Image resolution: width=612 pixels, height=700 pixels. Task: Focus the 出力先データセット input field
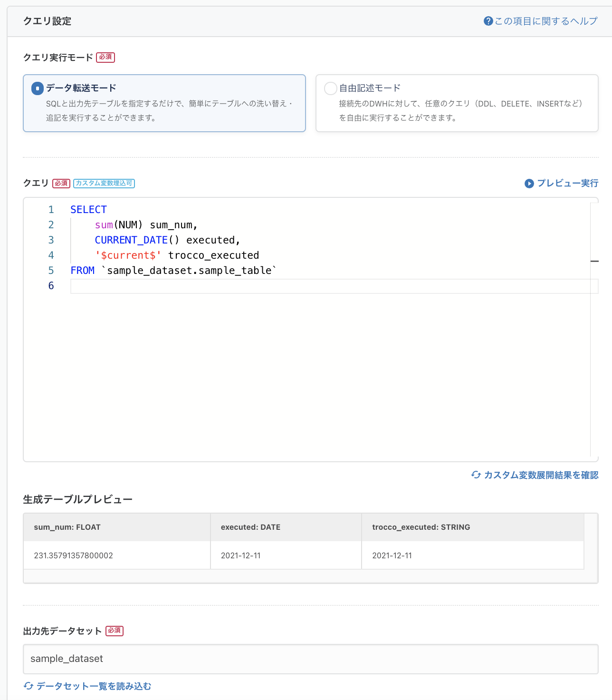click(311, 659)
